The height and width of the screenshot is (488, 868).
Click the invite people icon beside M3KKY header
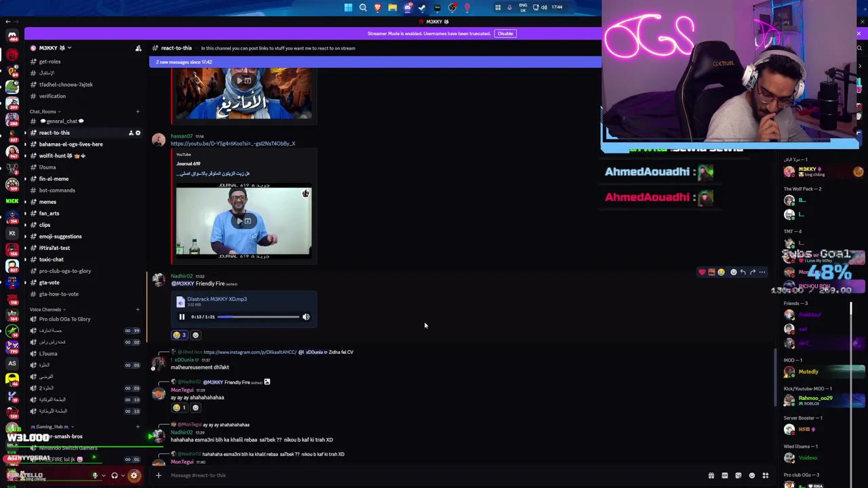click(x=138, y=48)
